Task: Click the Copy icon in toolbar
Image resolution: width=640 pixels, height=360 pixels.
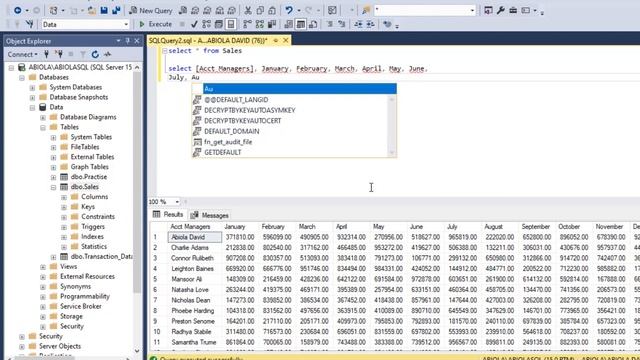Action: pos(260,10)
